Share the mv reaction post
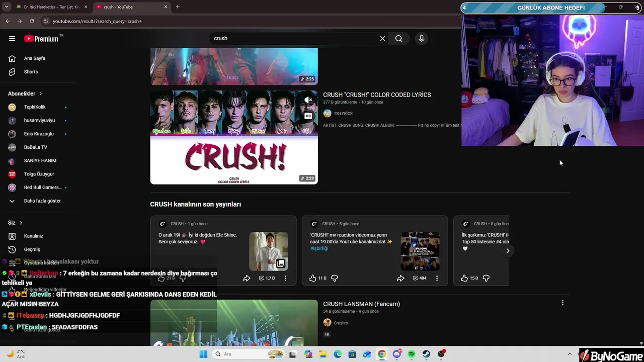The width and height of the screenshot is (644, 362). pyautogui.click(x=400, y=278)
